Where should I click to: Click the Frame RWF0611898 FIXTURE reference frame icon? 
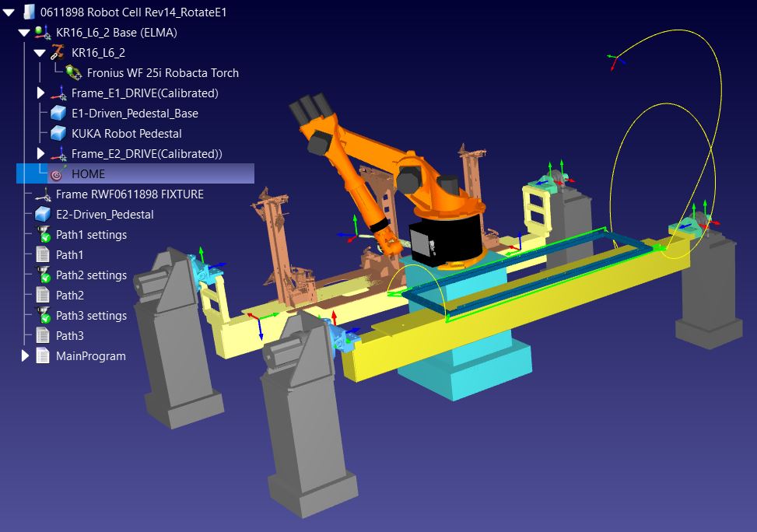pos(43,194)
